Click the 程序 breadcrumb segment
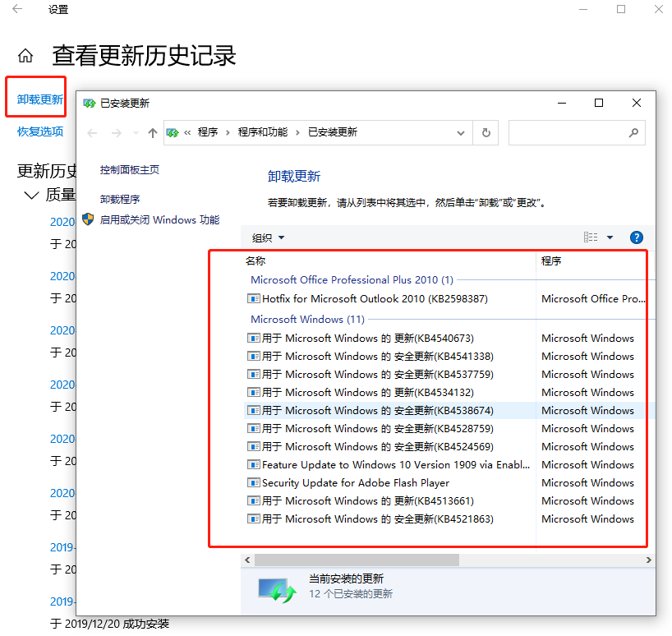The image size is (672, 636). coord(208,132)
